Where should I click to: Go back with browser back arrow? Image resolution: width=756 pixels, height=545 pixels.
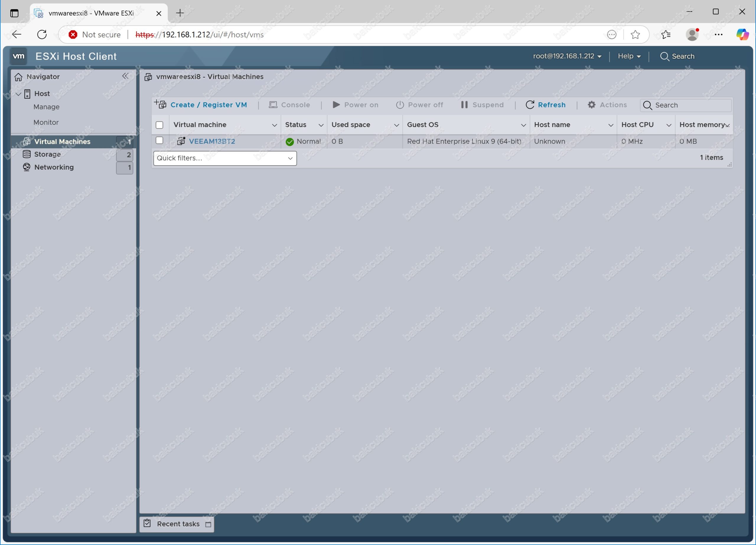(17, 34)
